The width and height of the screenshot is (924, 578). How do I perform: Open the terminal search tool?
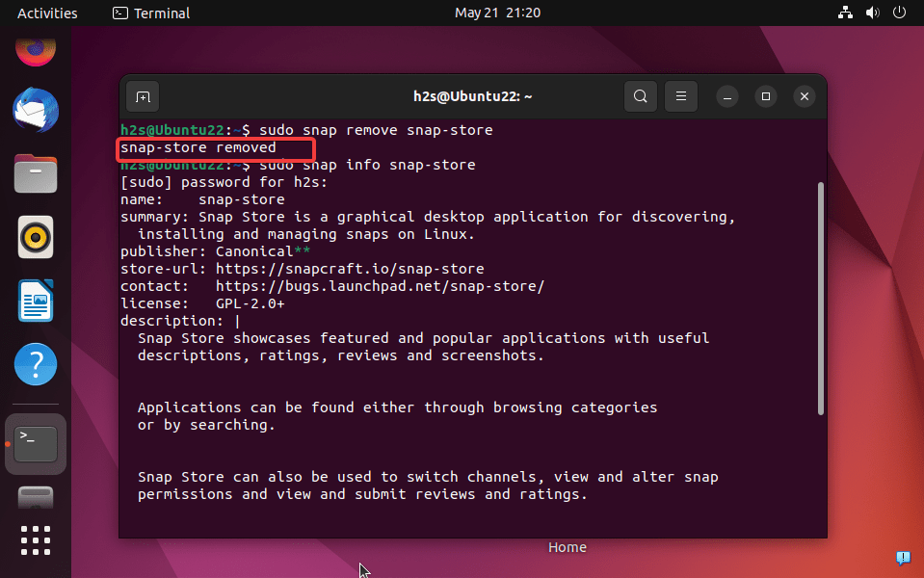point(641,96)
